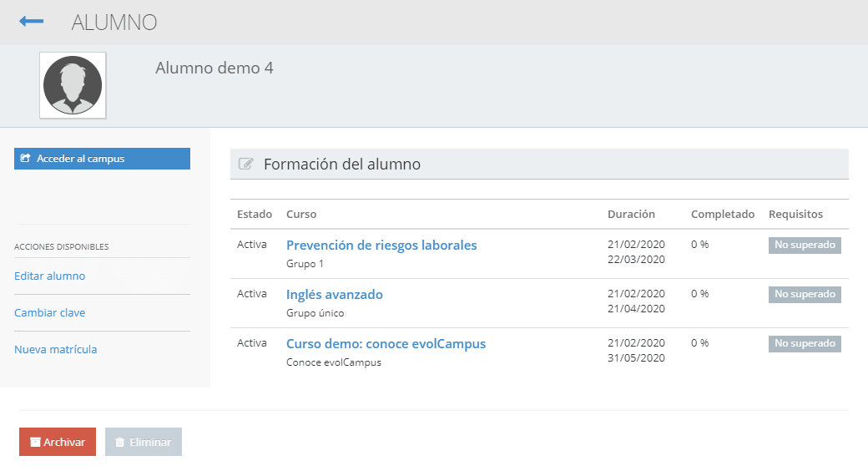Click the Eliminar button
The image size is (868, 476).
[x=144, y=442]
